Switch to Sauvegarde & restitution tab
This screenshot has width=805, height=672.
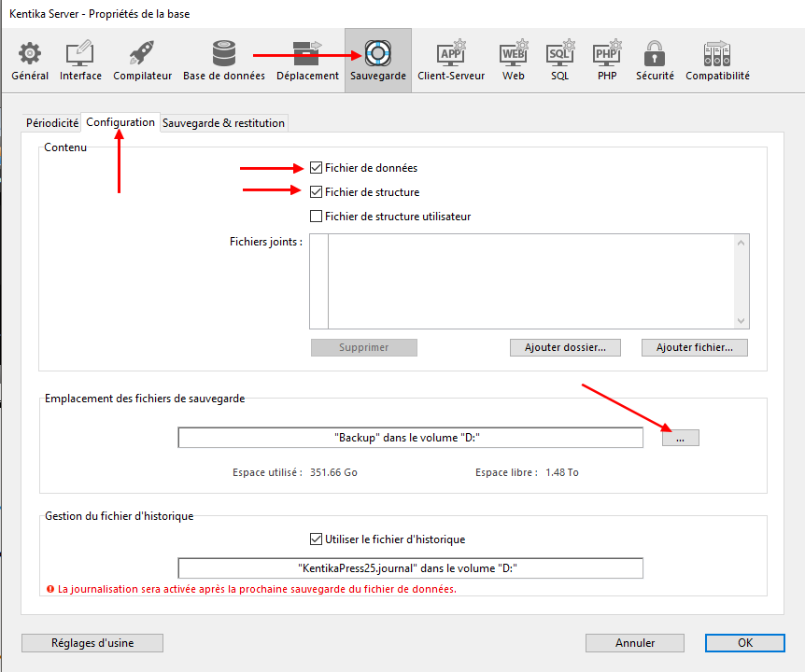223,123
